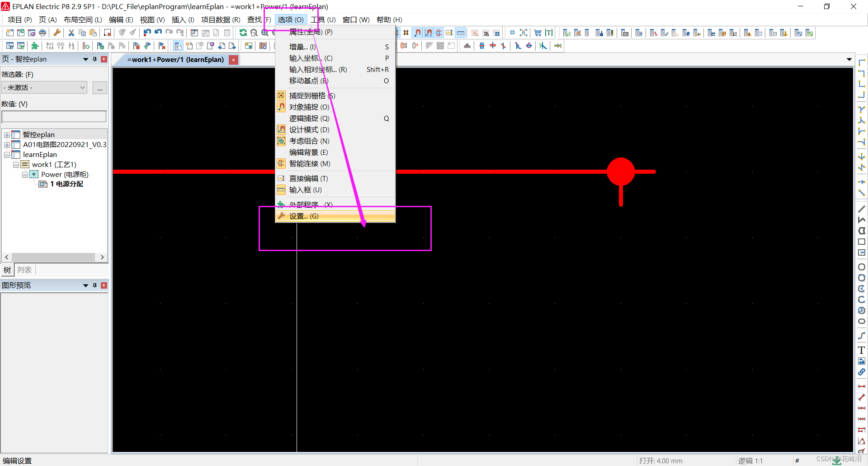Collapse the learnEplan project node

click(7, 155)
